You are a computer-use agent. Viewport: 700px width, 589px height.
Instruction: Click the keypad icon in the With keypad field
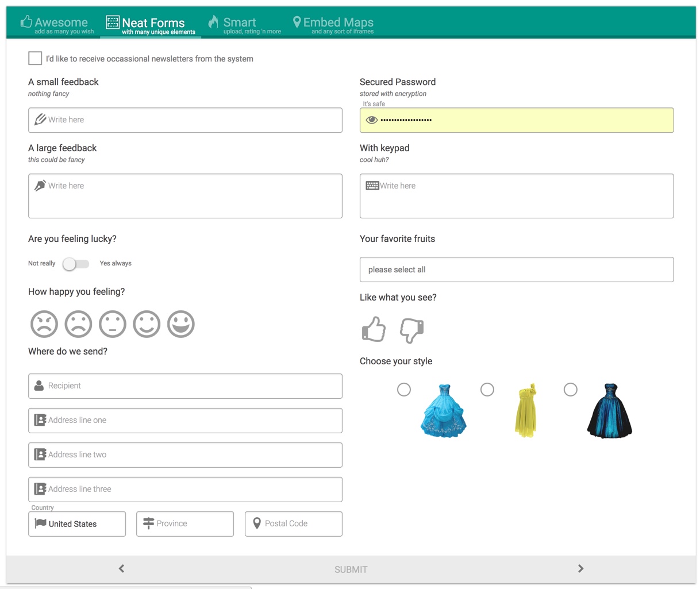click(x=372, y=185)
